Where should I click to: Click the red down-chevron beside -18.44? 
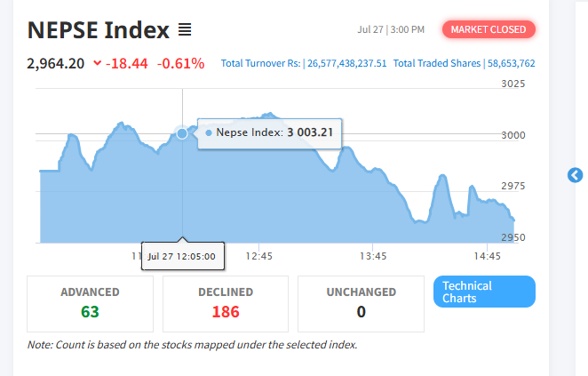tap(97, 63)
